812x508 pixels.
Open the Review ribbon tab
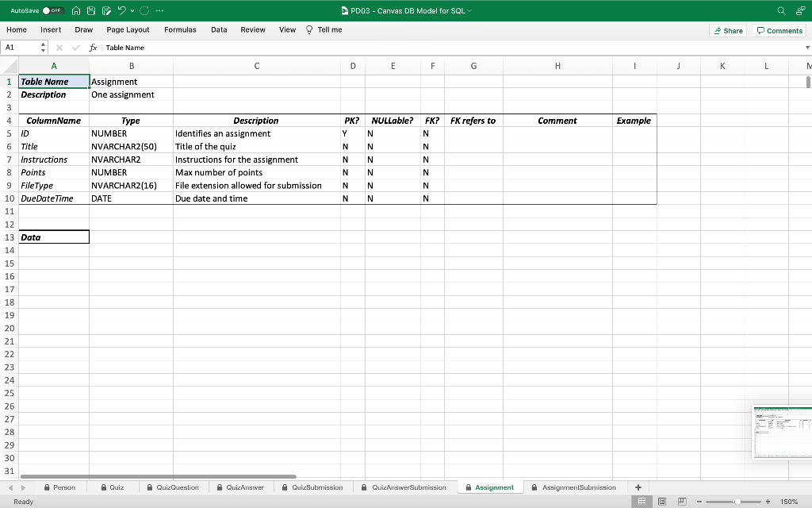click(x=252, y=29)
